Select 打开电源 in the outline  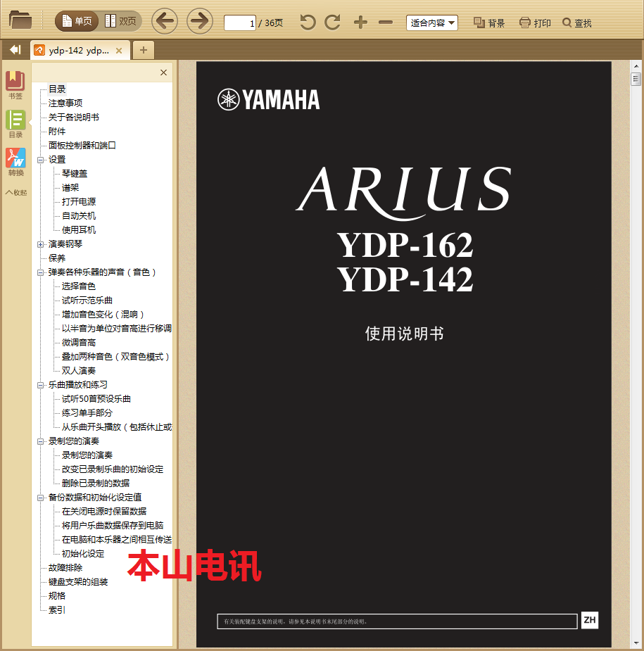tap(78, 202)
